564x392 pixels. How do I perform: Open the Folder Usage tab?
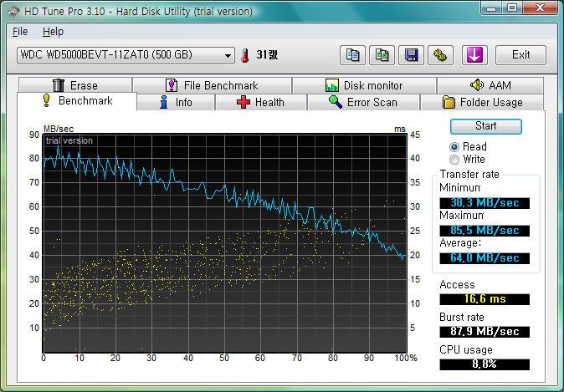[x=480, y=102]
